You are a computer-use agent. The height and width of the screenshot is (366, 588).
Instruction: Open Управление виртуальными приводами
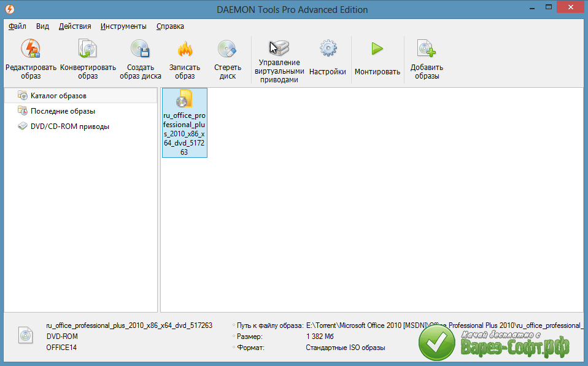coord(279,48)
